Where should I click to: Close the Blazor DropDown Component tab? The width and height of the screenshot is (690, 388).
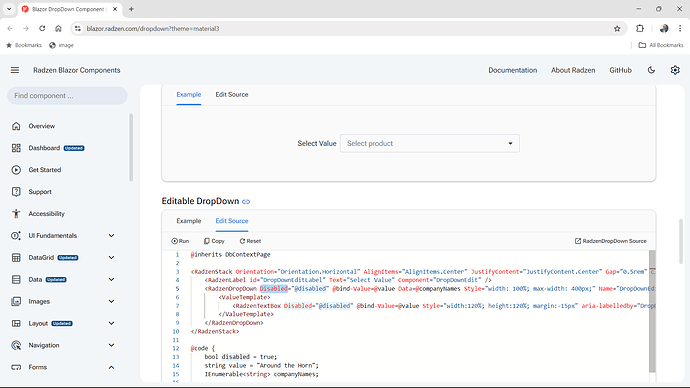point(115,9)
